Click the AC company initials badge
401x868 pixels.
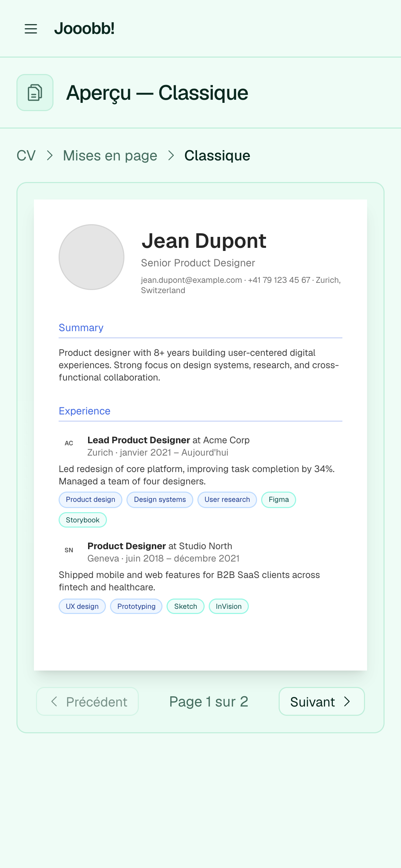69,443
